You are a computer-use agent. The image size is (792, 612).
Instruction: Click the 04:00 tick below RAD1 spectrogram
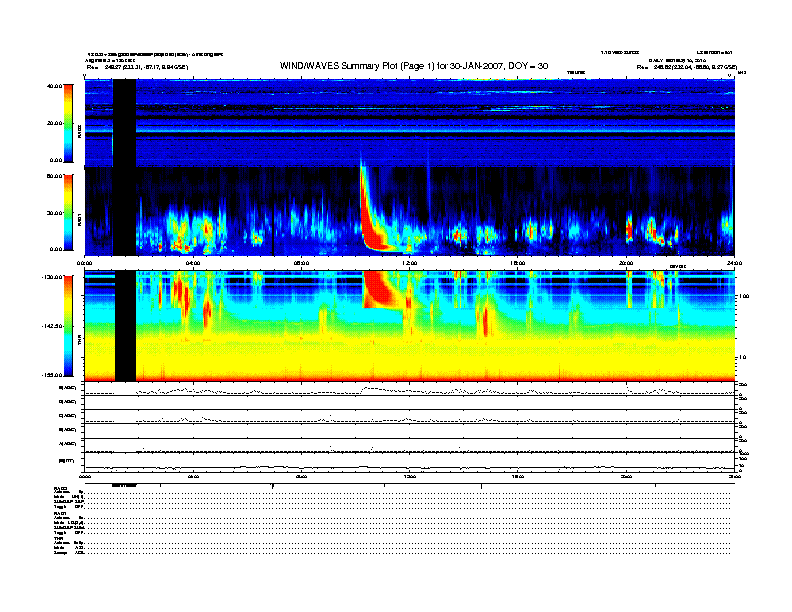pos(193,263)
